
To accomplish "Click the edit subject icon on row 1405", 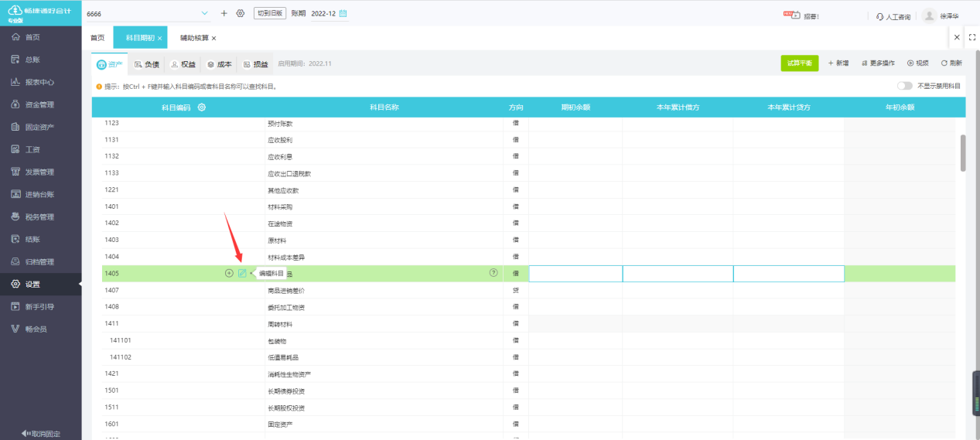I will (242, 273).
